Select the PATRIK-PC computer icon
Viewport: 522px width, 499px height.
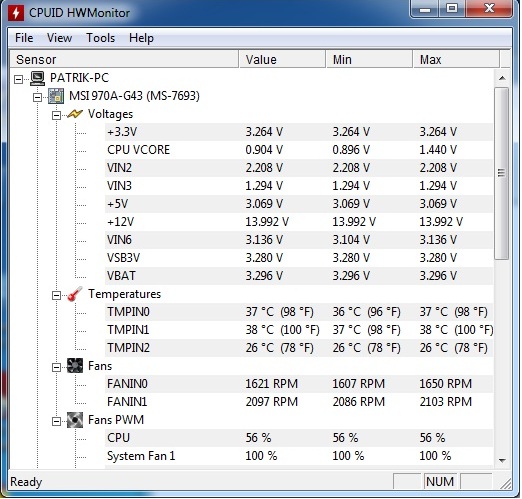(37, 78)
